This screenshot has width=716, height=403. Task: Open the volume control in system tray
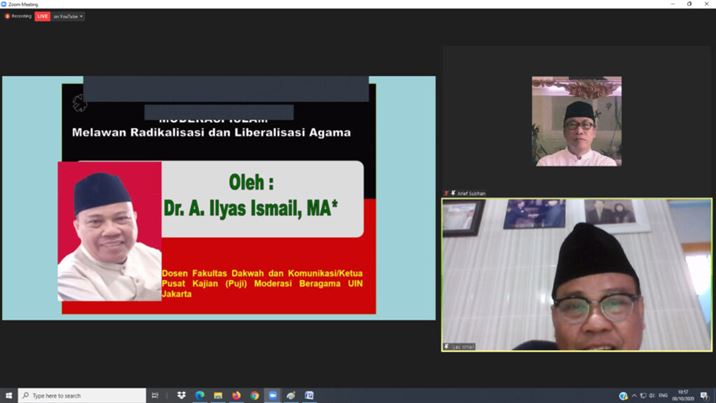pyautogui.click(x=651, y=396)
